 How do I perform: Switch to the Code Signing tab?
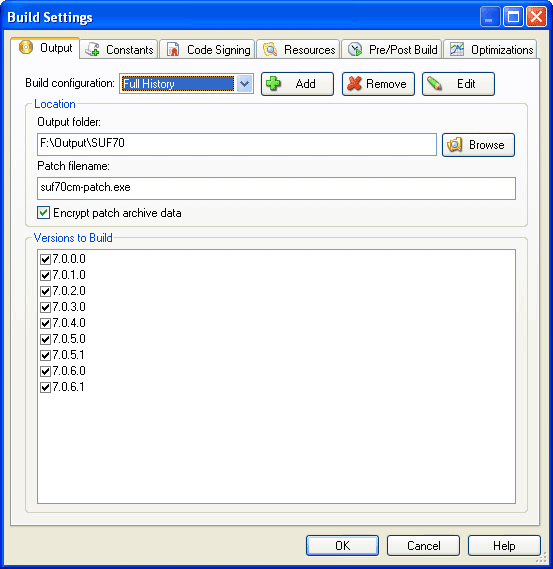208,50
